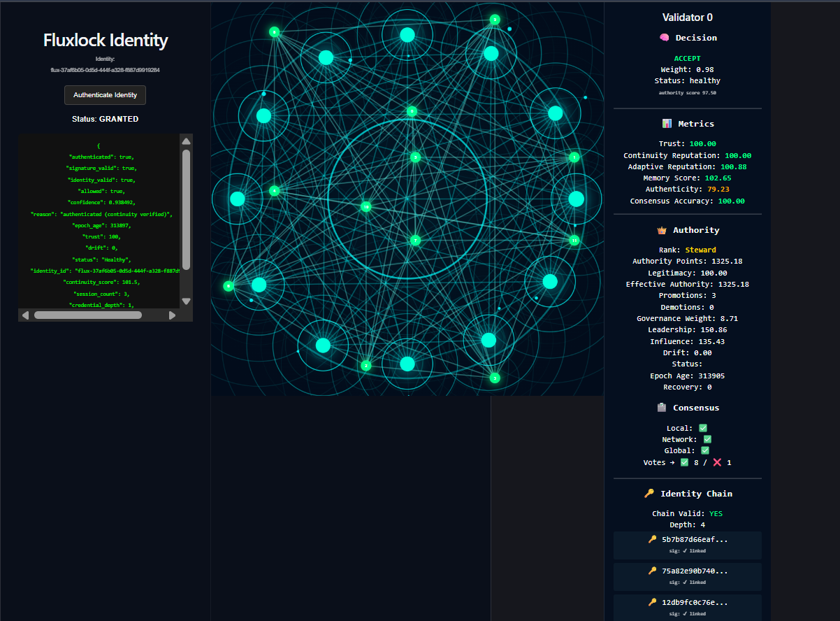Viewport: 840px width, 621px height.
Task: Click the JSON panel scroll-right arrow
Action: [x=173, y=315]
